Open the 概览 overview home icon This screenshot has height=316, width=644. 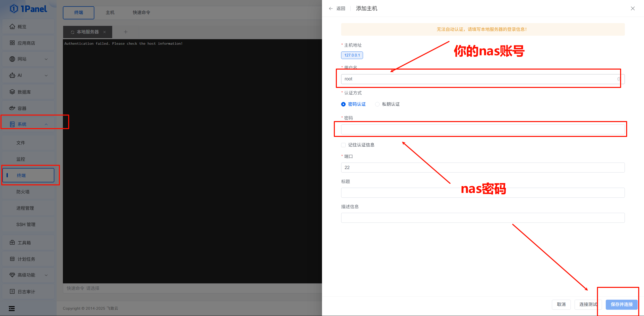click(12, 27)
